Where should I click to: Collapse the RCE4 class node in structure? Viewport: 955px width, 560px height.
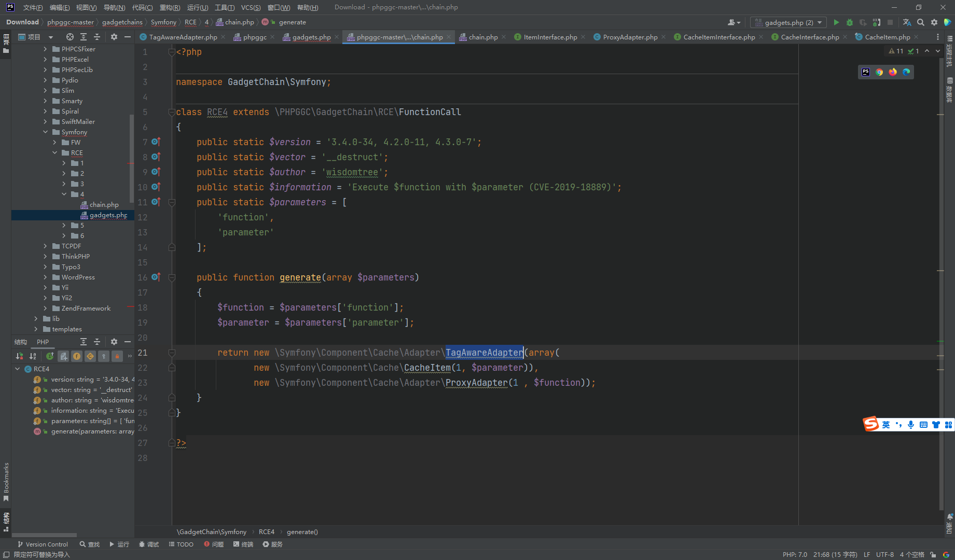click(17, 369)
